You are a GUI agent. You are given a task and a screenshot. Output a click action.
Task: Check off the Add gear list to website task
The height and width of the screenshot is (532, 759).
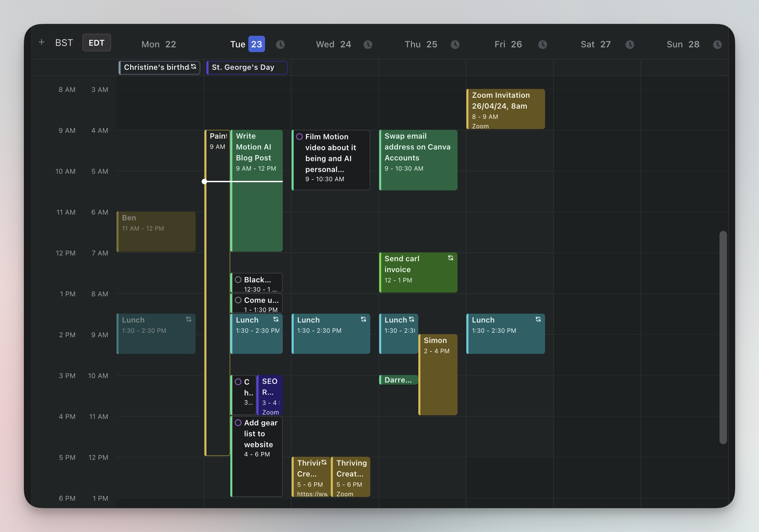pyautogui.click(x=238, y=422)
